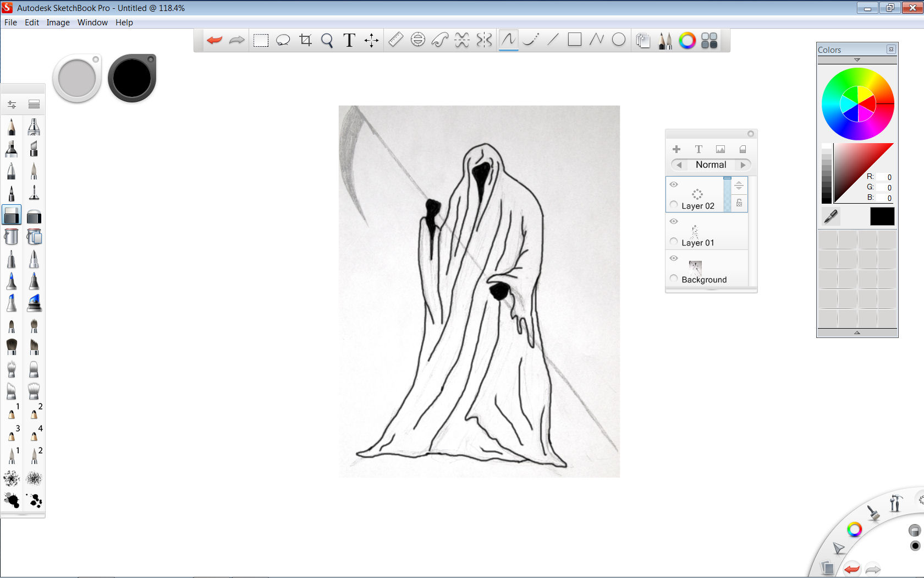Click the black color puck

[132, 78]
